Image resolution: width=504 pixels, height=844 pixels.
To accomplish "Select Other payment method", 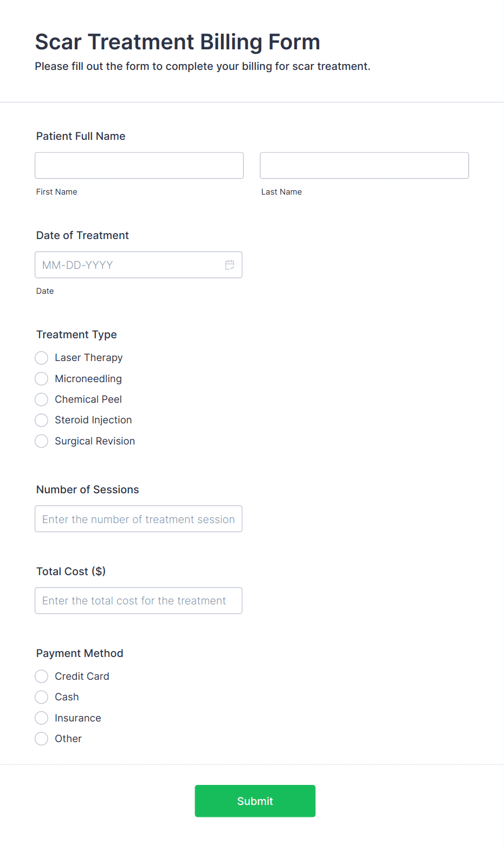I will click(42, 739).
